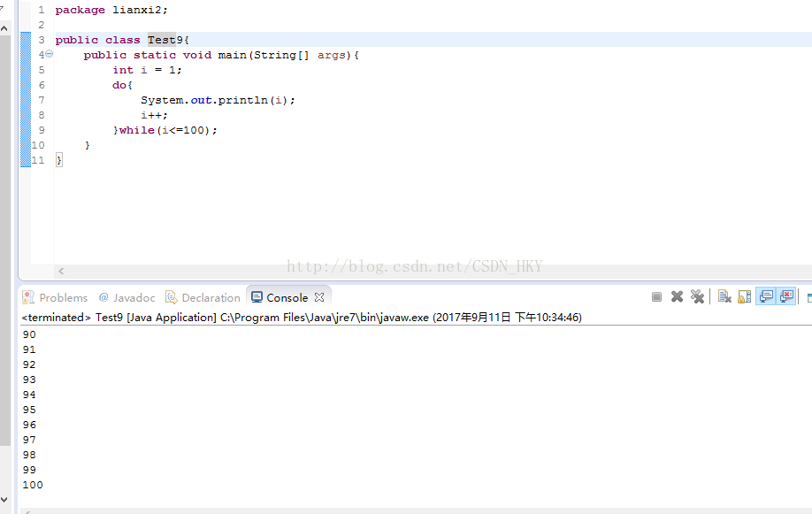
Task: Collapse the main method fold marker
Action: tap(50, 54)
